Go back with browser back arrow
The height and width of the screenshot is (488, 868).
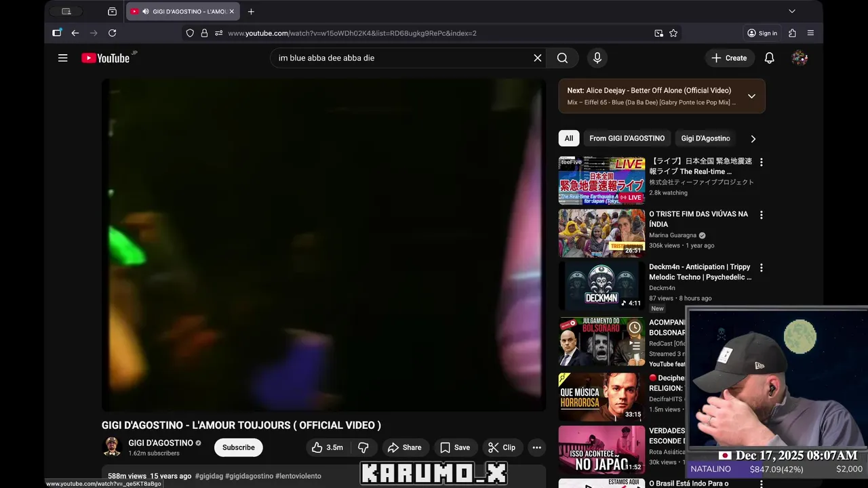(75, 33)
